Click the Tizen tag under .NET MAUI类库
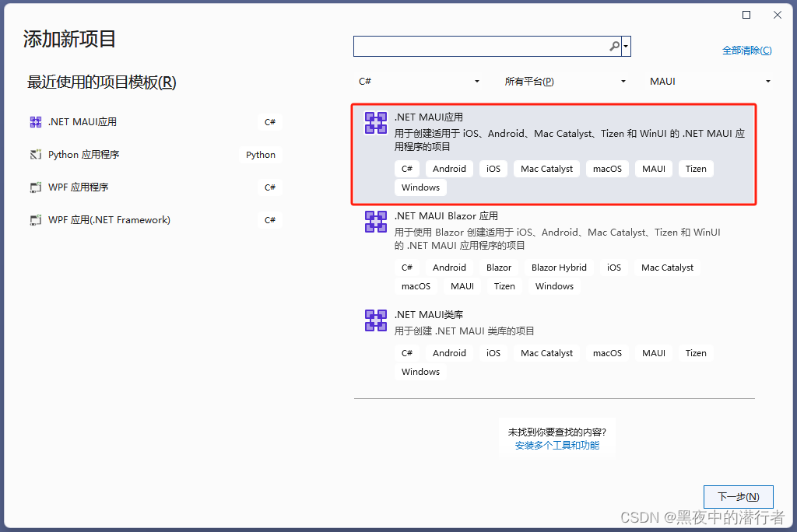797x532 pixels. coord(695,352)
